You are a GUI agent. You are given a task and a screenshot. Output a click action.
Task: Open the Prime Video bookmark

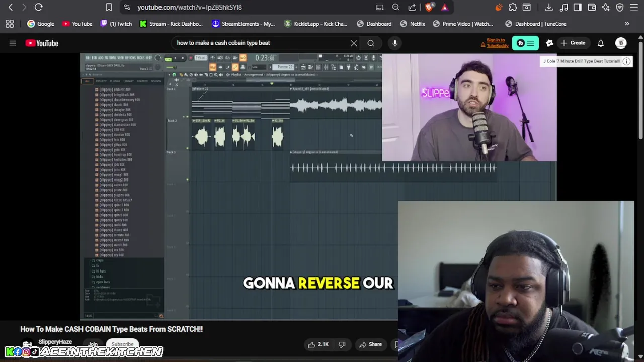click(463, 24)
